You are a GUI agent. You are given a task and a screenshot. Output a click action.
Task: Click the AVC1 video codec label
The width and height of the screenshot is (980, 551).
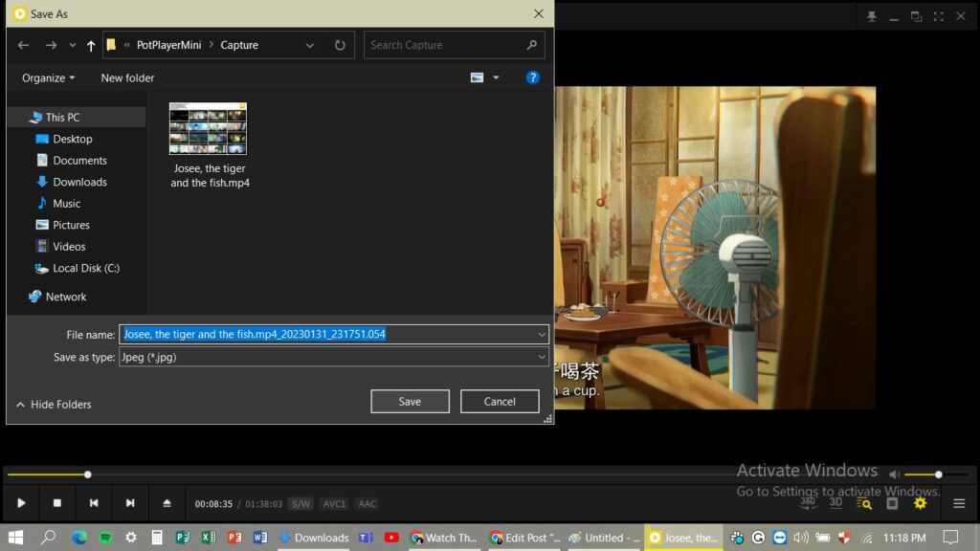(334, 503)
